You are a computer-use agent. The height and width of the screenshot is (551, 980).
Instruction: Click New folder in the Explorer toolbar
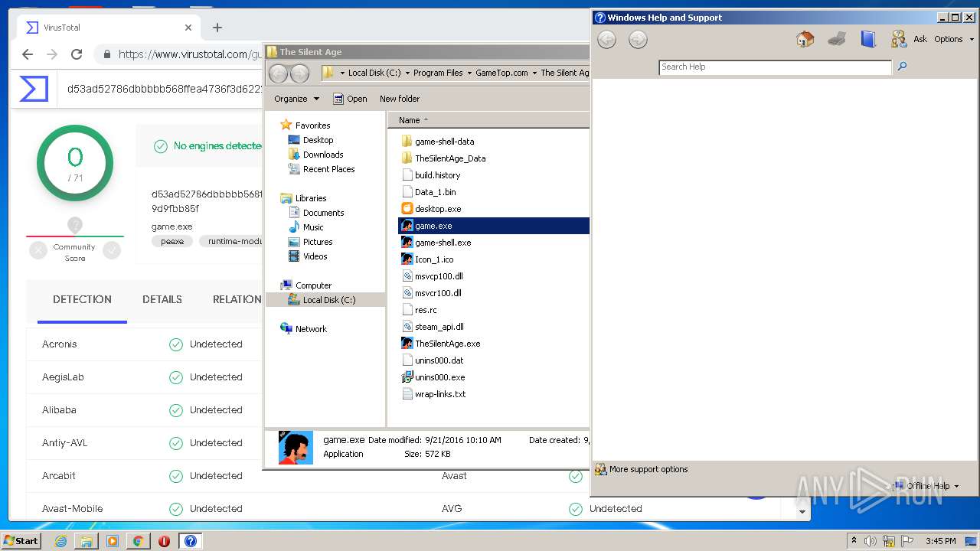400,99
